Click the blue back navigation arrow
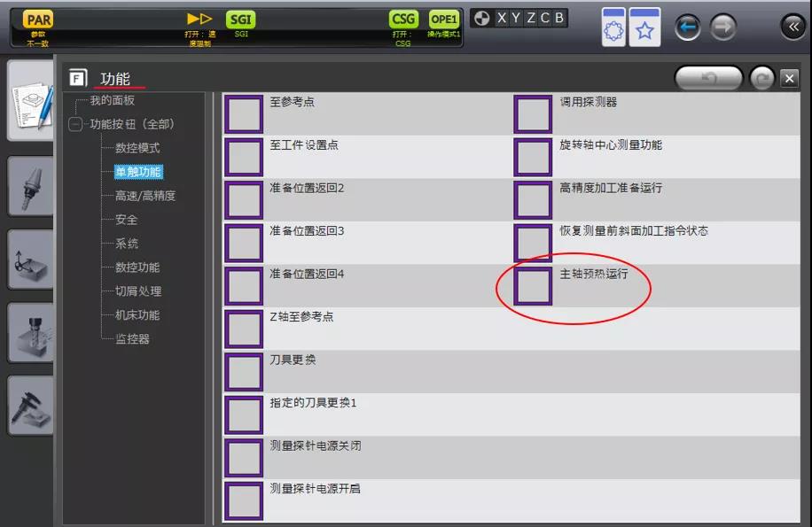Image resolution: width=812 pixels, height=527 pixels. (688, 27)
